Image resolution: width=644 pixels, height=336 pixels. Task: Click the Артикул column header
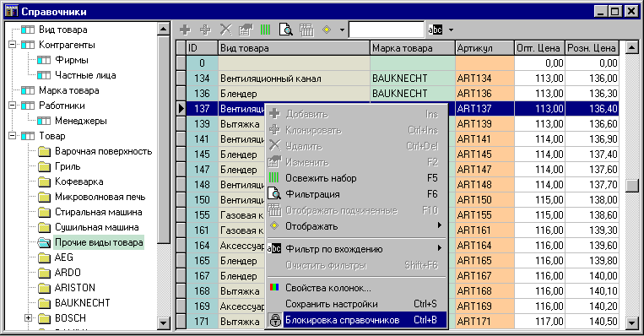[x=485, y=48]
